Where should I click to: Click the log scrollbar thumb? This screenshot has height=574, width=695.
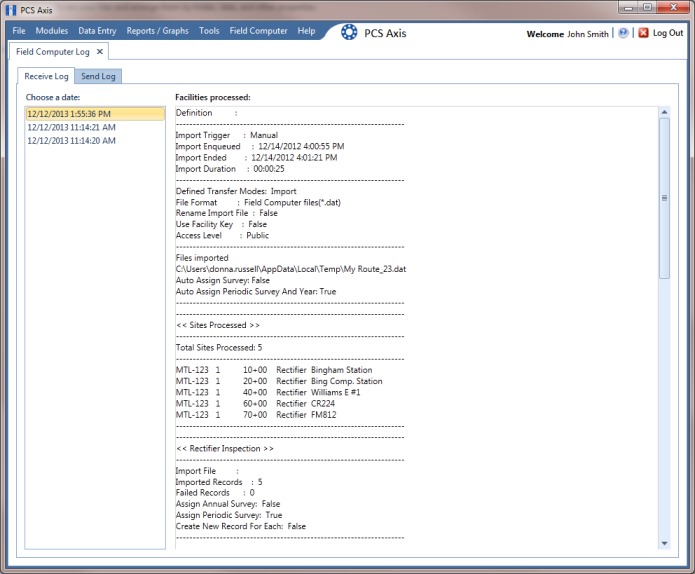coord(664,198)
